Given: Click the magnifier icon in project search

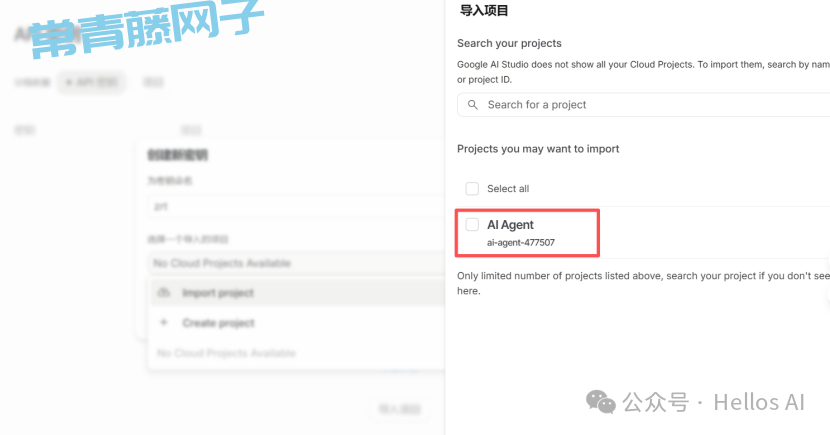Looking at the screenshot, I should 473,105.
